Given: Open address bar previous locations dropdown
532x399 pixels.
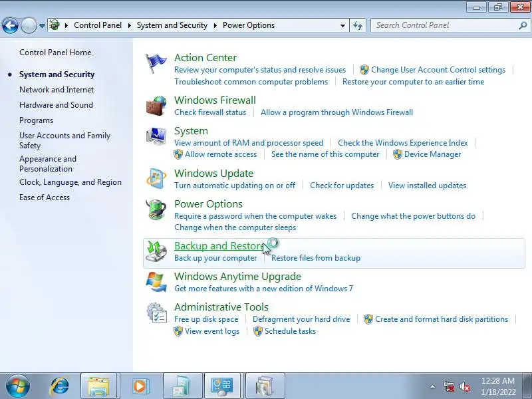Looking at the screenshot, I should (342, 25).
